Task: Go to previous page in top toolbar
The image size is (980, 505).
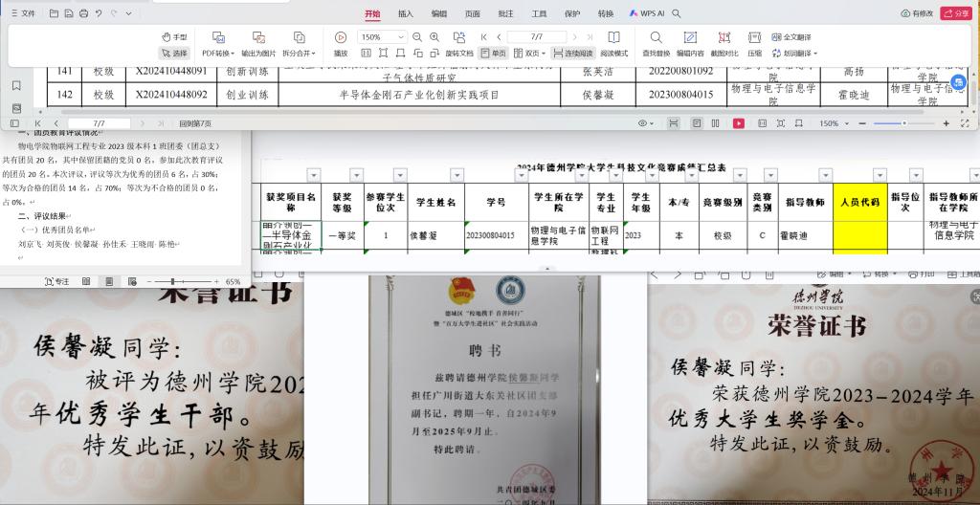Action: click(x=499, y=37)
